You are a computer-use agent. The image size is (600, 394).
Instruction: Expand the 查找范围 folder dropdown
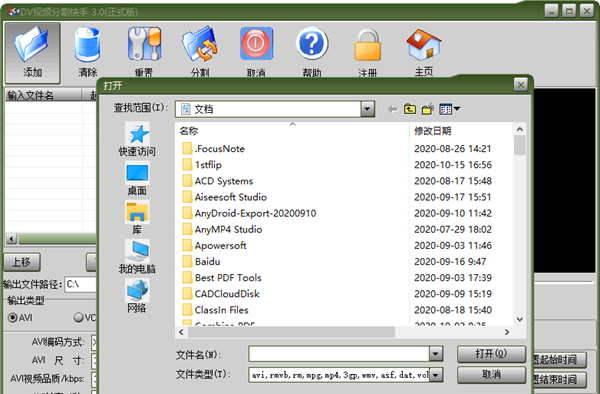(367, 109)
